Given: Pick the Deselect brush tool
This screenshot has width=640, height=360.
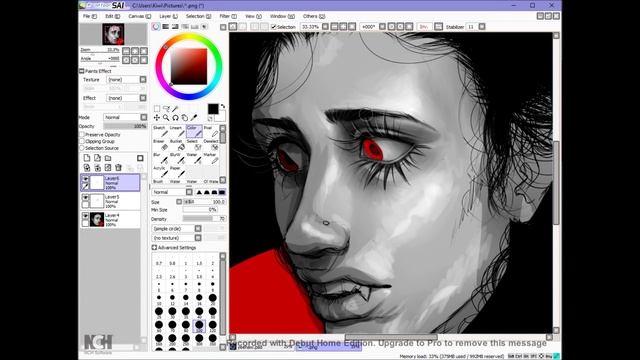Looking at the screenshot, I should [x=211, y=145].
